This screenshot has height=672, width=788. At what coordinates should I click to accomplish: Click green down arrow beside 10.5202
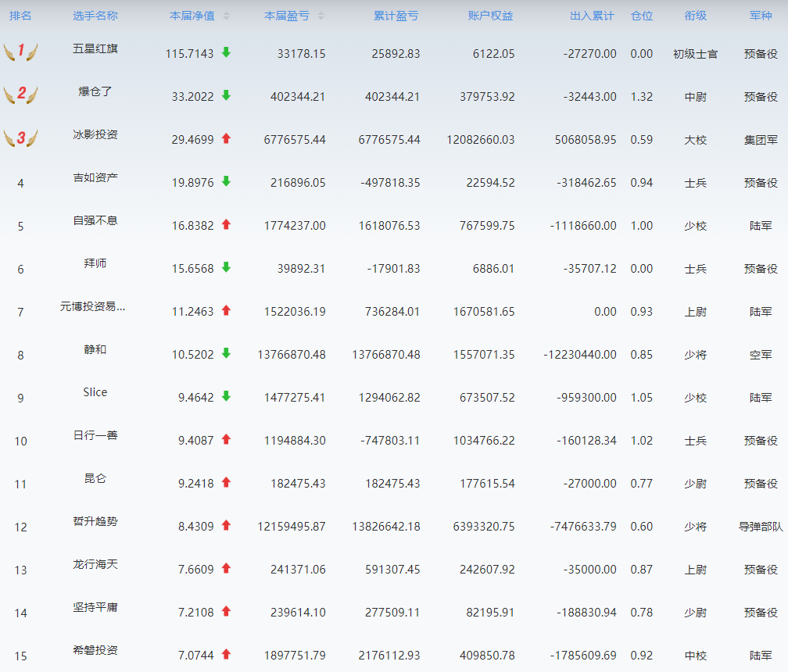[226, 352]
